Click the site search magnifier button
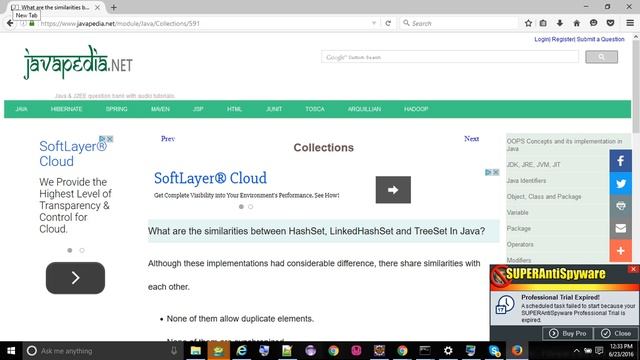This screenshot has width=640, height=360. [x=601, y=57]
